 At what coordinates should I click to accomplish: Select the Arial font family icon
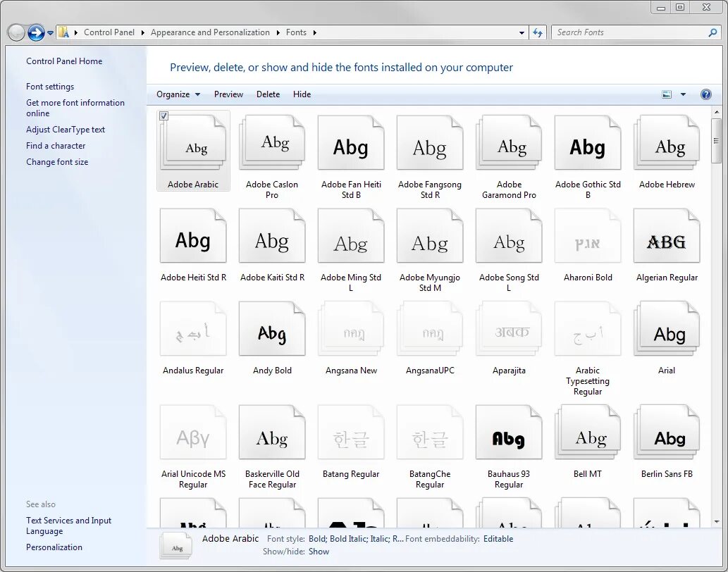(667, 328)
